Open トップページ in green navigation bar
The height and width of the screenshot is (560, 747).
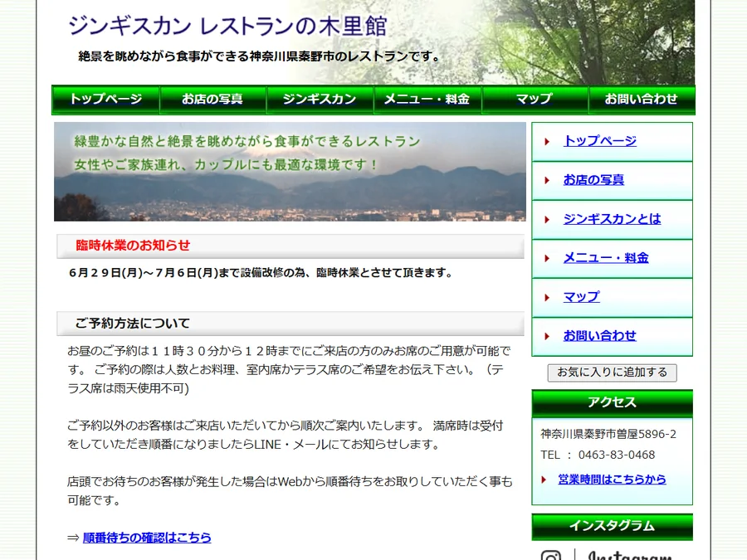point(105,100)
